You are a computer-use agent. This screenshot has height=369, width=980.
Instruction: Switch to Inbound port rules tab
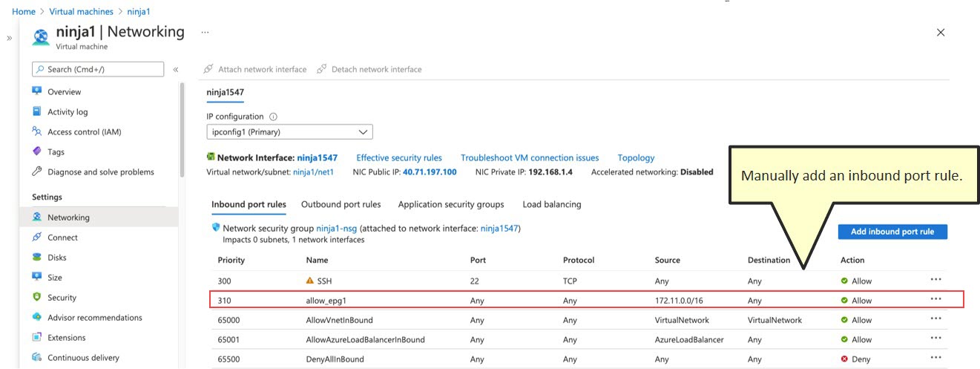click(249, 204)
